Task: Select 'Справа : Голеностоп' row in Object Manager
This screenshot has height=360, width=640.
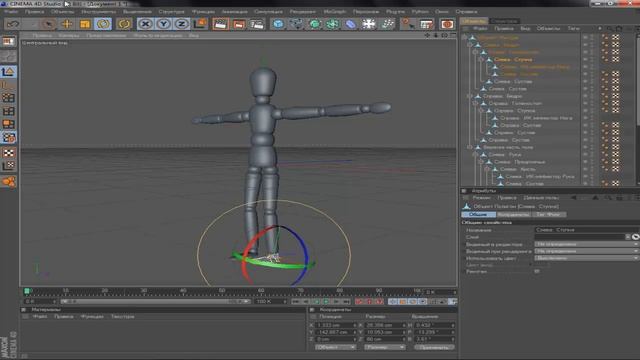Action: [515, 103]
